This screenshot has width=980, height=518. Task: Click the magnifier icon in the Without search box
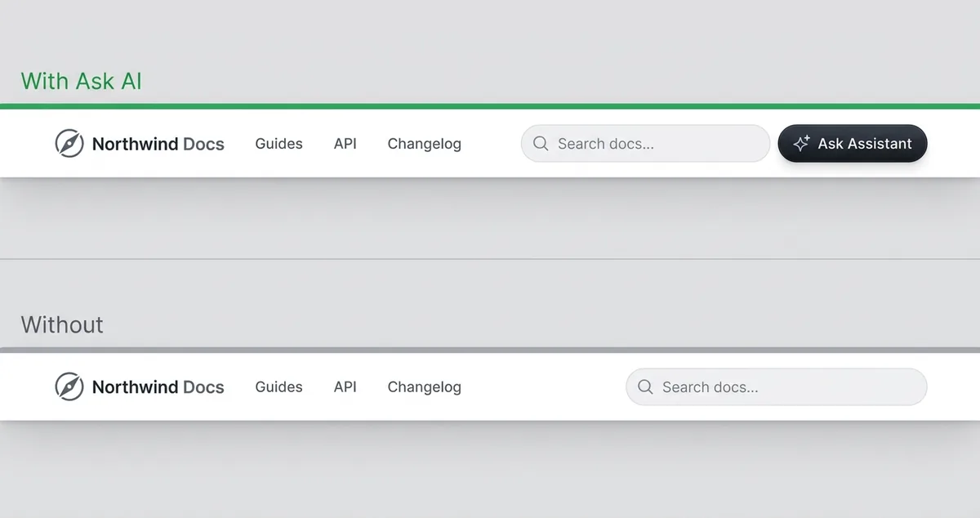tap(645, 387)
